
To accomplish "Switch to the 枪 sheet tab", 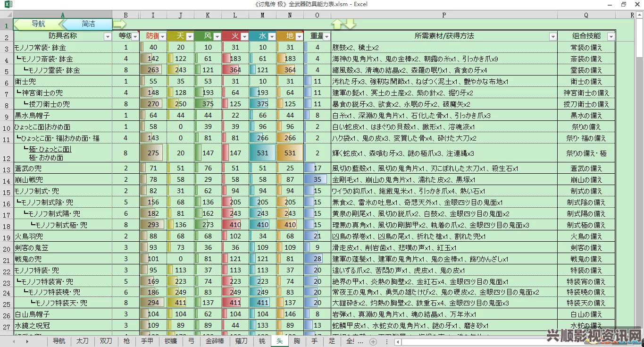I will [126, 341].
